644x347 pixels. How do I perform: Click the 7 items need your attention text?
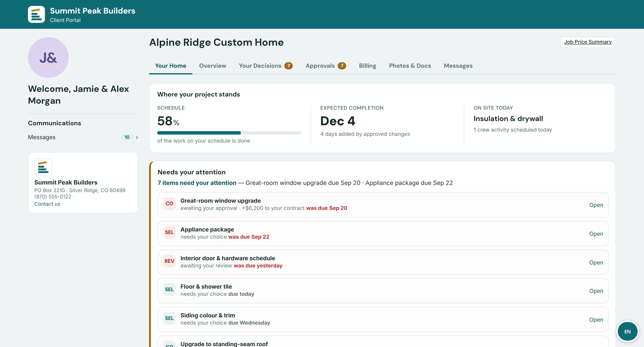click(x=197, y=183)
